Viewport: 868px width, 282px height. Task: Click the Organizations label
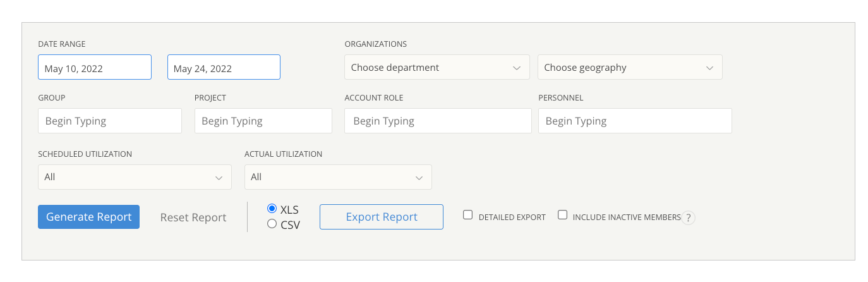point(376,44)
